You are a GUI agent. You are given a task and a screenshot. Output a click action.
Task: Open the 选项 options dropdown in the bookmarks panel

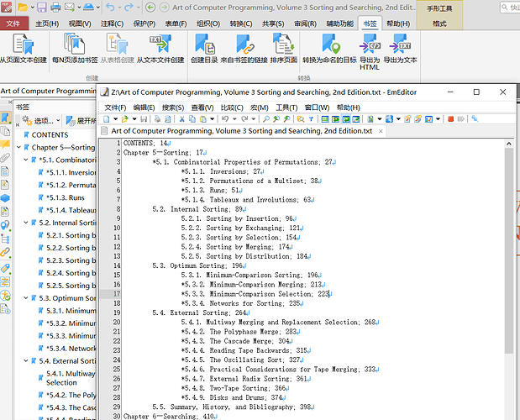pyautogui.click(x=41, y=121)
